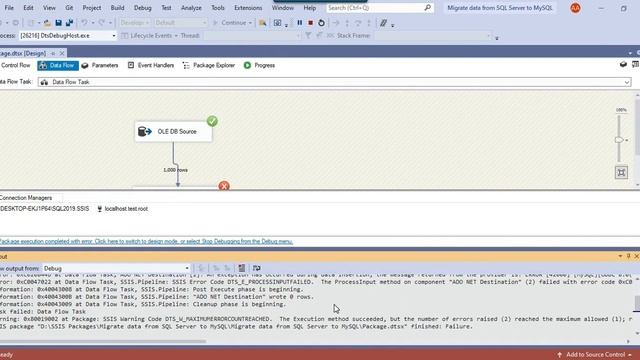Toggle auto-hide pin on the Output panel
The height and width of the screenshot is (360, 640).
tap(629, 256)
